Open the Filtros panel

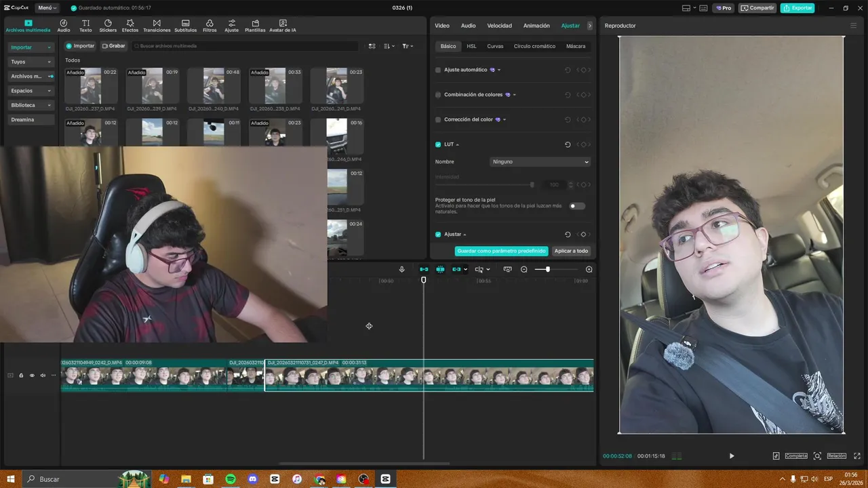point(210,26)
